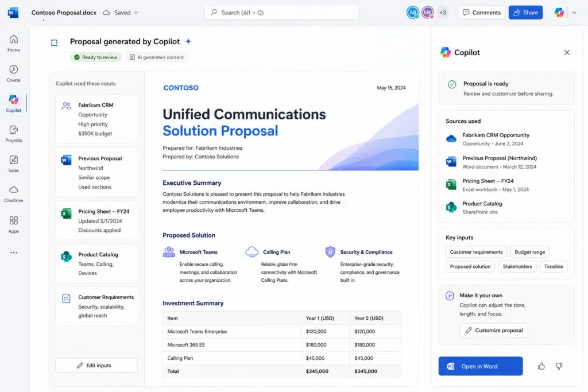Image resolution: width=588 pixels, height=392 pixels.
Task: Click the Proposal is ready checkmark icon
Action: (x=452, y=84)
